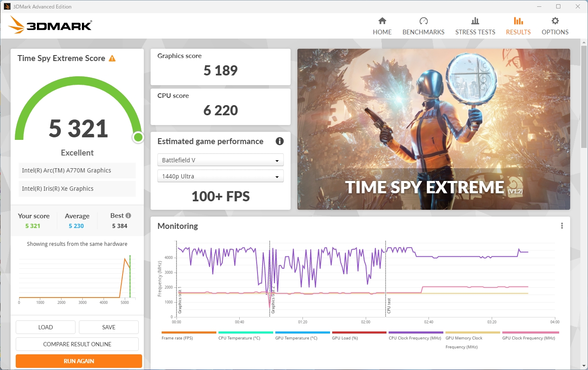Toggle the GPU Memory Clock Frequency legend series
Image resolution: width=588 pixels, height=370 pixels.
[x=473, y=340]
